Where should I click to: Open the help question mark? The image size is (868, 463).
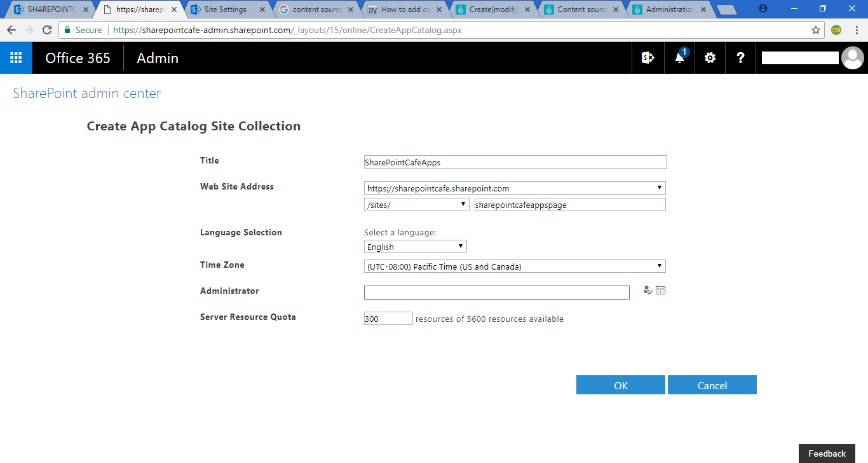tap(740, 58)
